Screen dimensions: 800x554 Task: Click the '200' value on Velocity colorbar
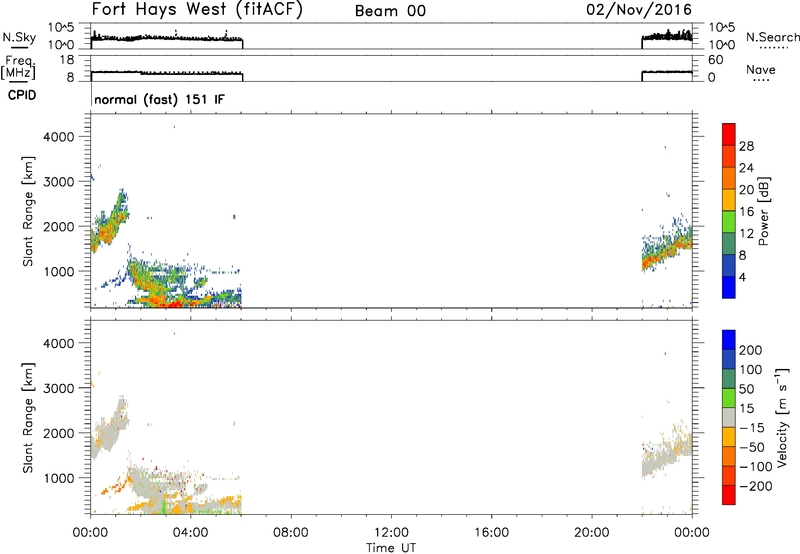click(751, 350)
